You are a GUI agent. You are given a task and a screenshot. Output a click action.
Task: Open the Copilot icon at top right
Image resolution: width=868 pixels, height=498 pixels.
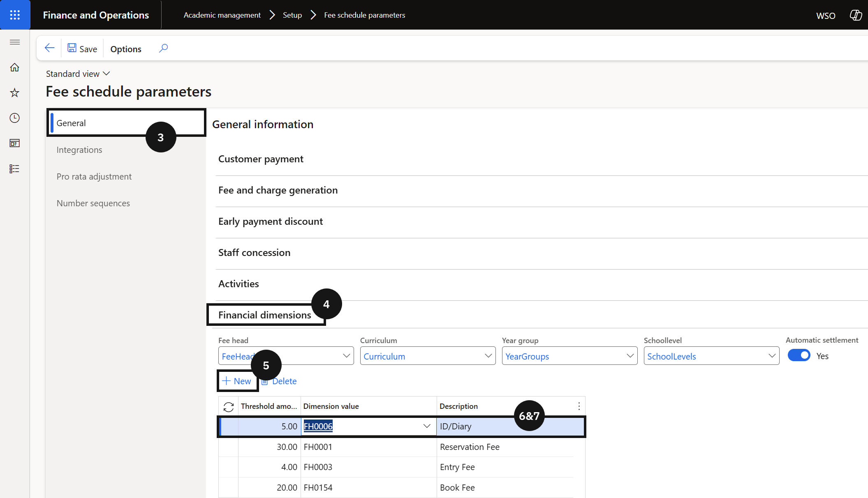(856, 15)
